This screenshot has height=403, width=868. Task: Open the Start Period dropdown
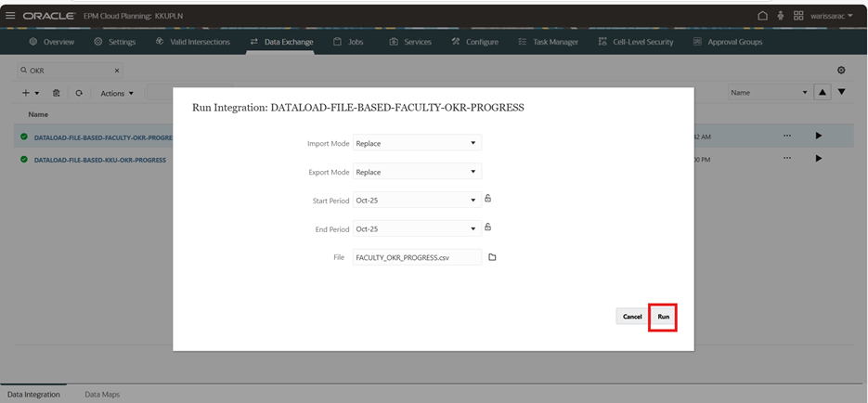[x=473, y=200]
